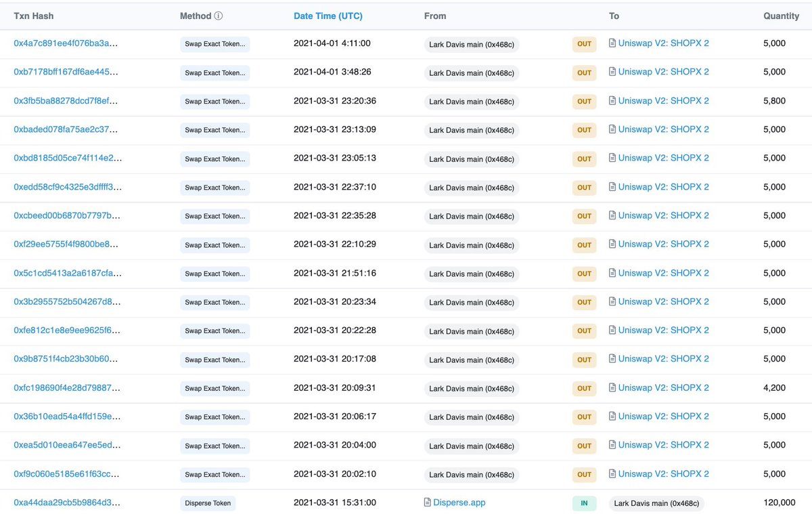Image resolution: width=812 pixels, height=514 pixels.
Task: Click the file icon beside Disperse.app
Action: pos(428,502)
